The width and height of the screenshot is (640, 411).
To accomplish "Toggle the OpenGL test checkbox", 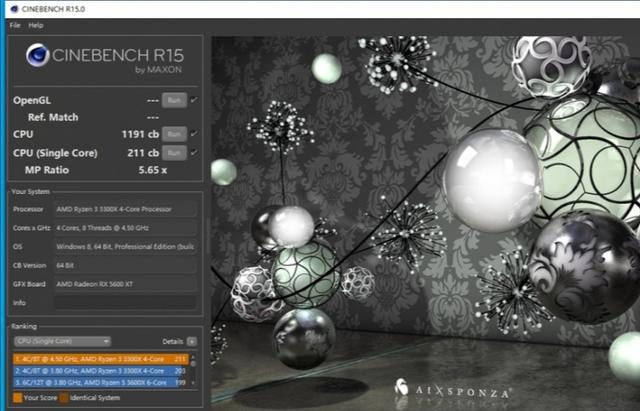I will tap(194, 100).
